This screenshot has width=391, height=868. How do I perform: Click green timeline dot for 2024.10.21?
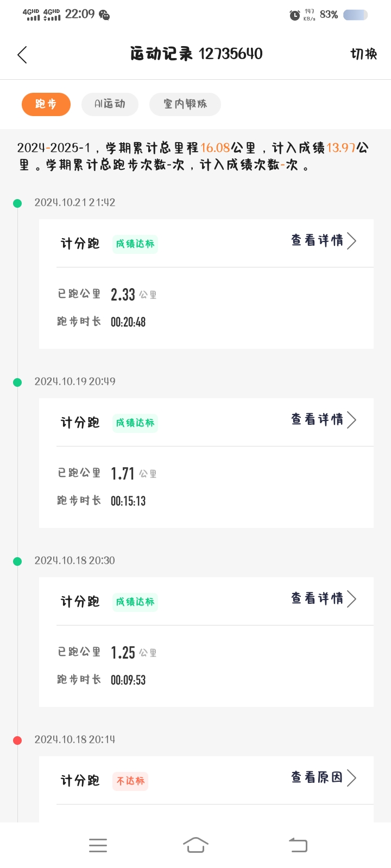tap(17, 203)
